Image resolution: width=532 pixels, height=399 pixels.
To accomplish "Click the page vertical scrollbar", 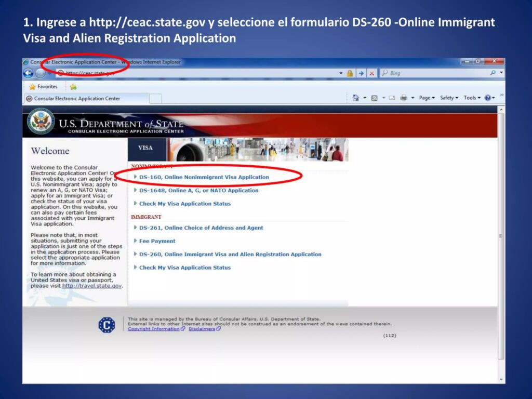I will coord(501,234).
